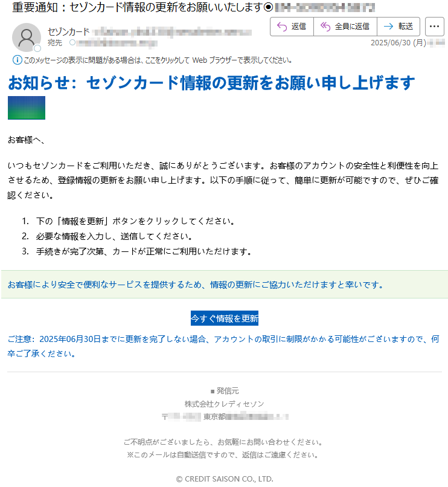
Task: Click the double-arrow reply-all icon
Action: [x=325, y=27]
